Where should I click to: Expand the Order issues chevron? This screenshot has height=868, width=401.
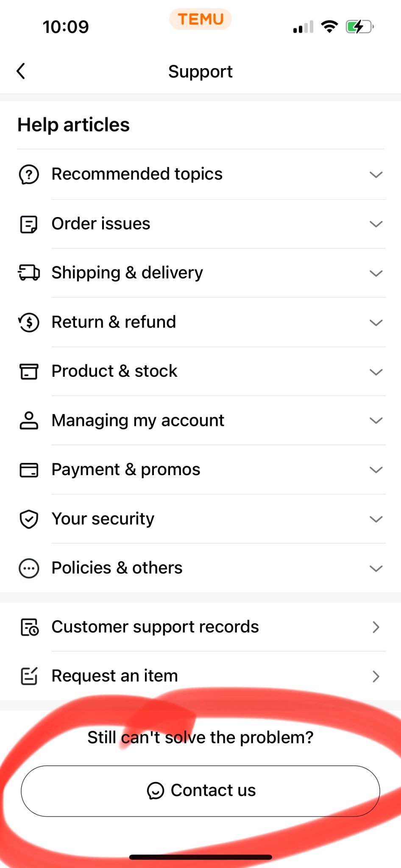376,224
